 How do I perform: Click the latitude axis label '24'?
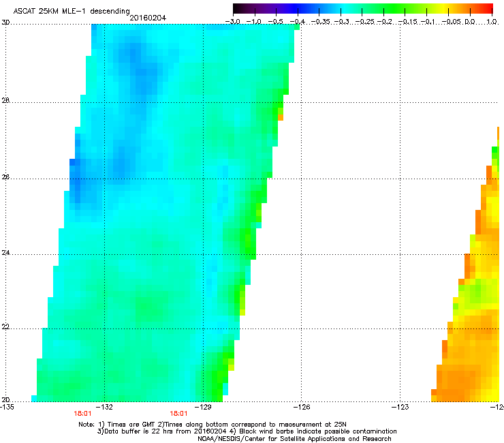tap(5, 253)
